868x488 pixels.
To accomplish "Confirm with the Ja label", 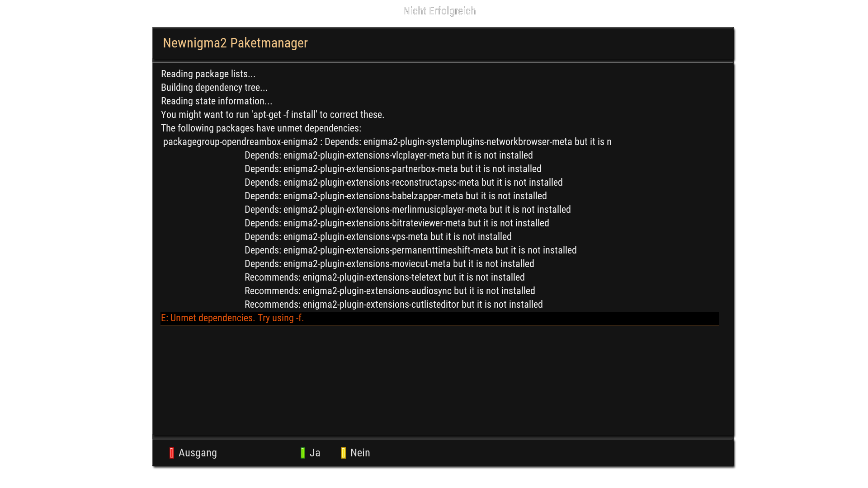I will tap(315, 453).
